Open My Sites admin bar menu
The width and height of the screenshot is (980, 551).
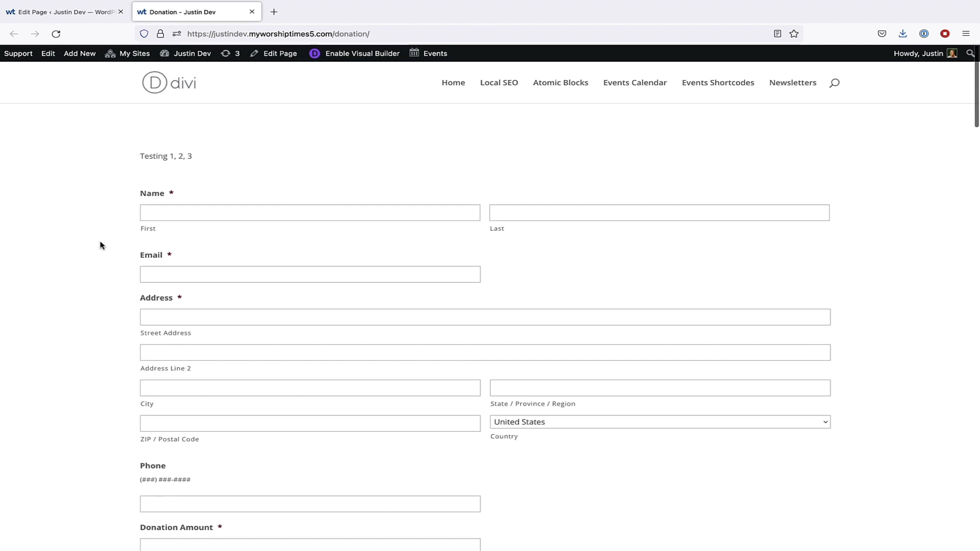click(127, 53)
